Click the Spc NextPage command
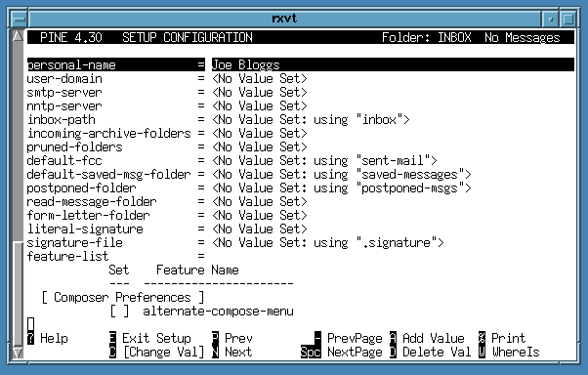This screenshot has width=588, height=375. (342, 353)
